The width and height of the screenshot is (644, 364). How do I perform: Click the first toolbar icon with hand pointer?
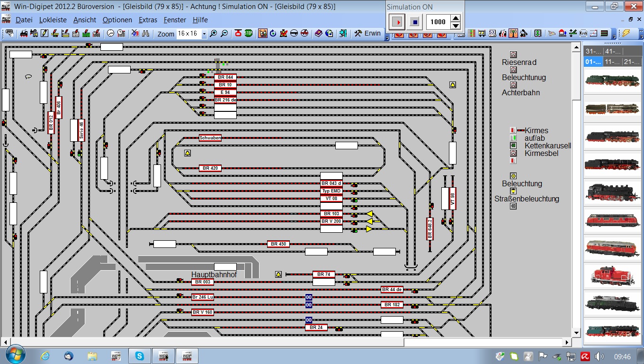9,34
